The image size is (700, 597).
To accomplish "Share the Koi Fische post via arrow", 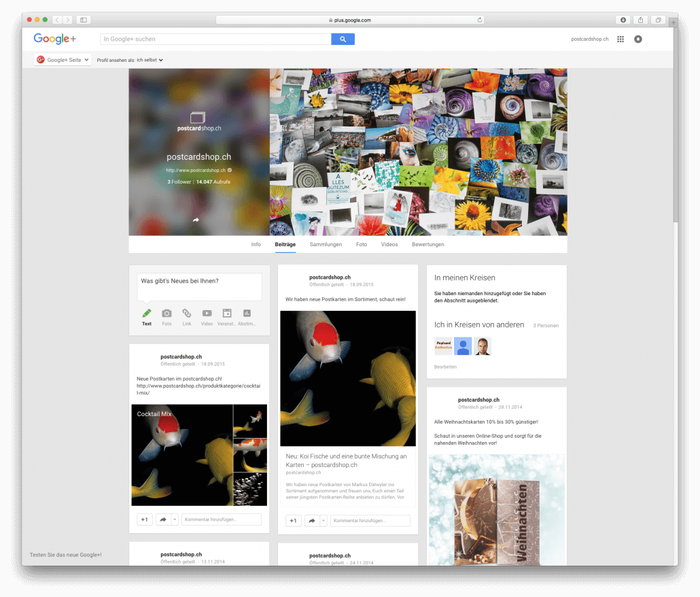I will [x=312, y=521].
